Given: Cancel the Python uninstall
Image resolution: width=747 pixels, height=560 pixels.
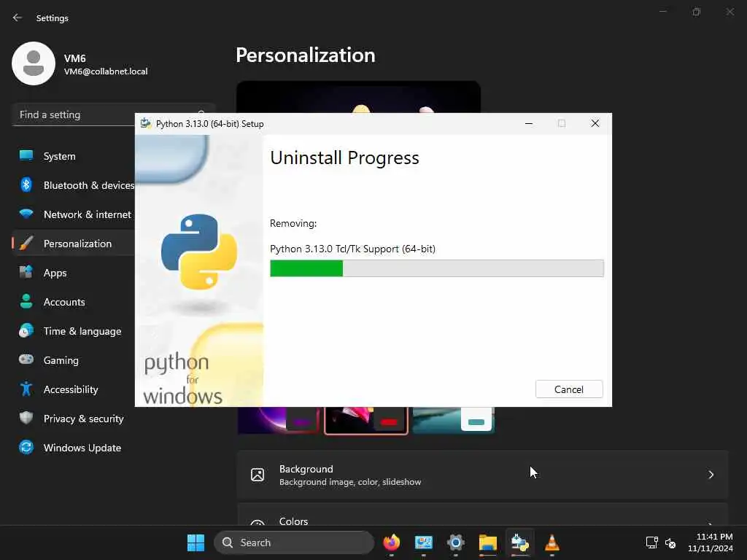Looking at the screenshot, I should point(569,389).
